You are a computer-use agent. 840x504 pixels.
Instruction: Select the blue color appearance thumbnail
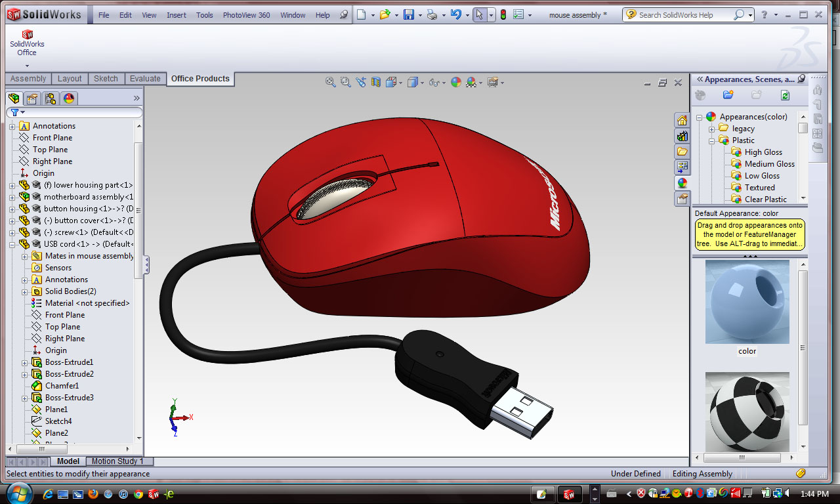click(x=747, y=302)
